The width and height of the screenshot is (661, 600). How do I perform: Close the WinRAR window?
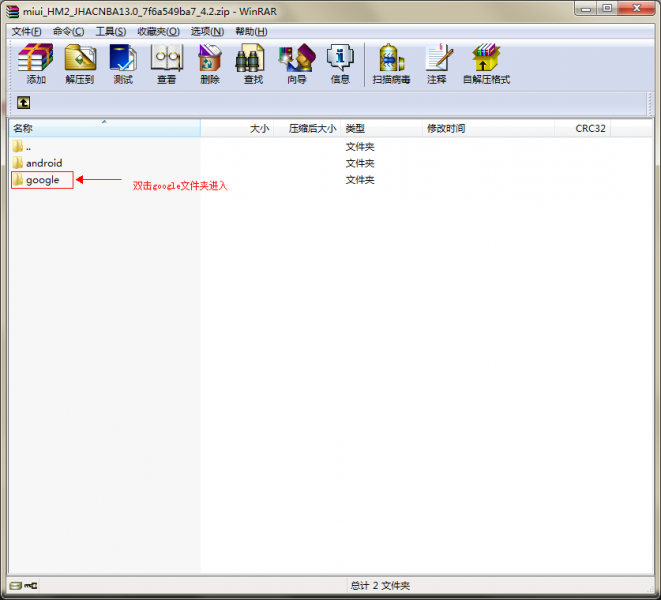pos(637,8)
